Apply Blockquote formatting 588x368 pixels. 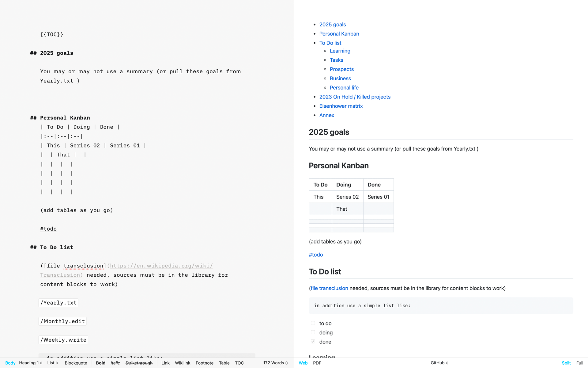coord(76,363)
